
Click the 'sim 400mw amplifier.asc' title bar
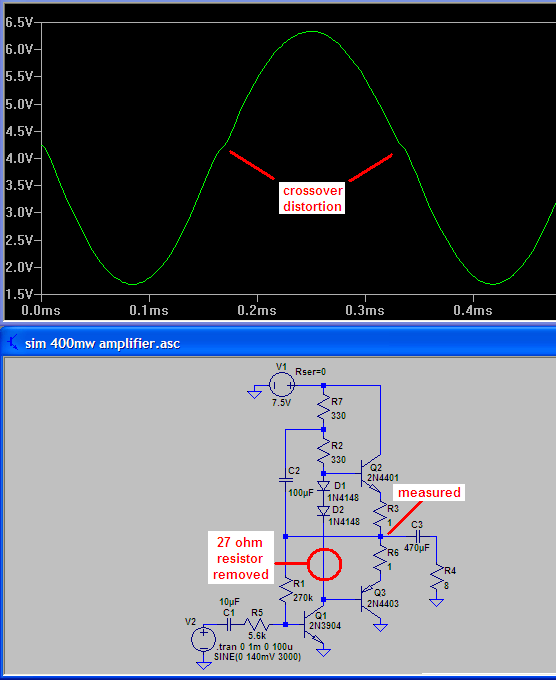tap(278, 343)
